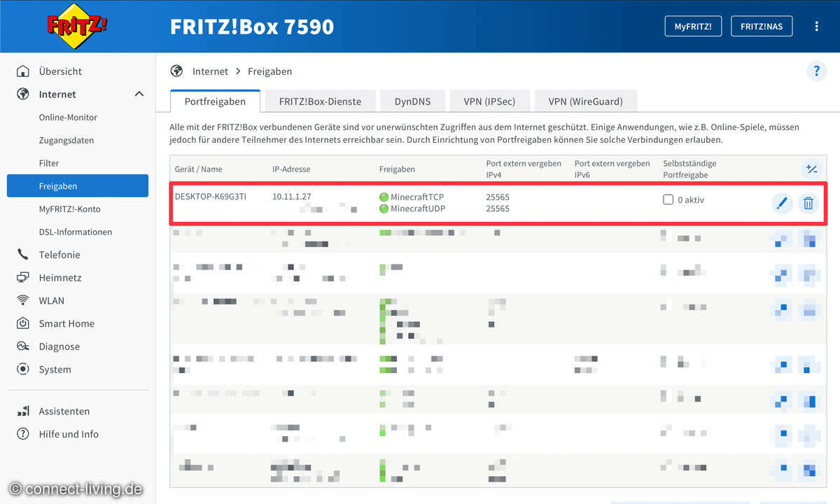Delete the DESKTOP-K69G3TI port sharing entry
840x504 pixels.
point(808,204)
